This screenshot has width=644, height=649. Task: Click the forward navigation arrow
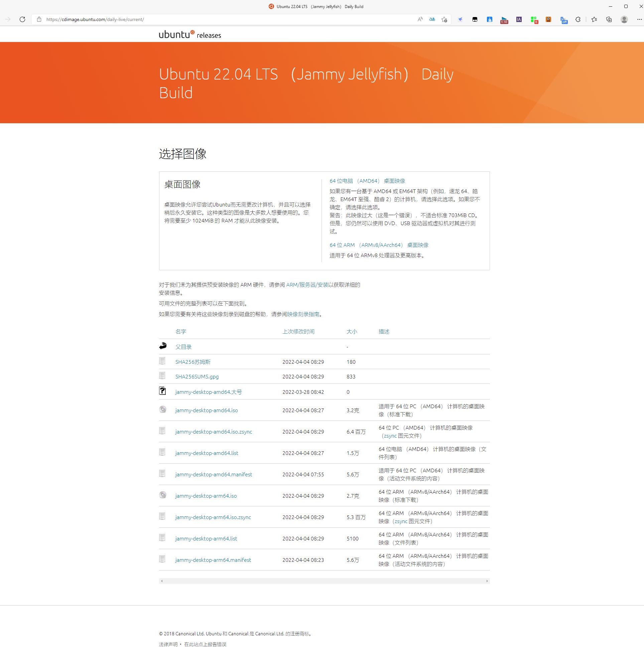8,19
